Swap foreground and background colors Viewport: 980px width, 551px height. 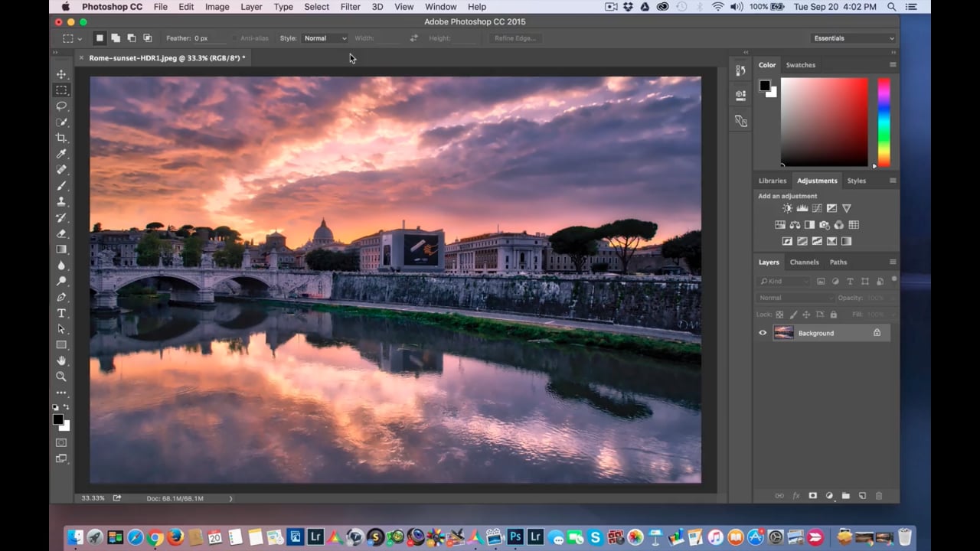click(67, 408)
